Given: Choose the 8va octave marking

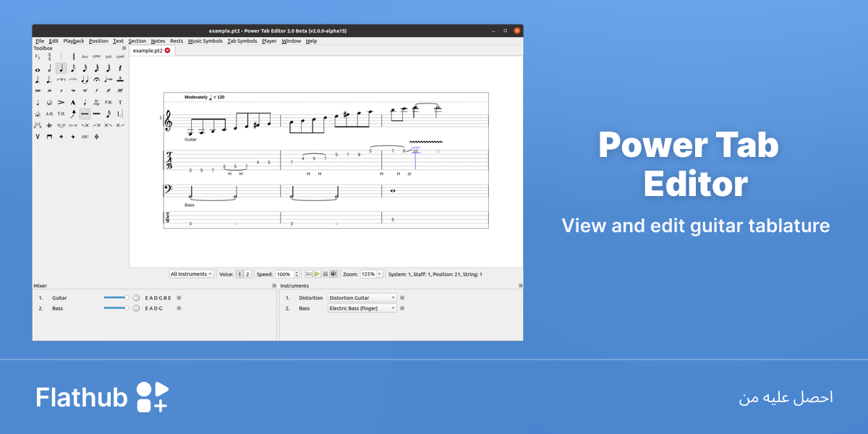Looking at the screenshot, I should pos(85,56).
